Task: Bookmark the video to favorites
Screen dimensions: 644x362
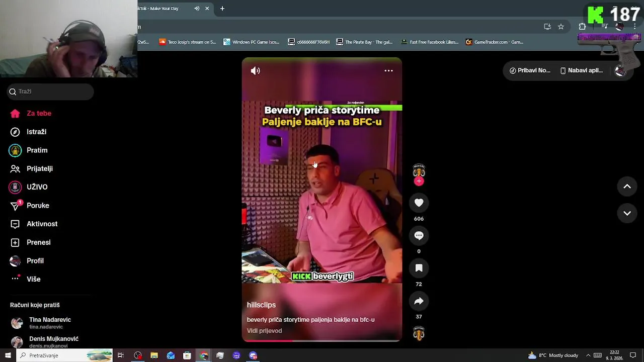Action: pyautogui.click(x=419, y=268)
